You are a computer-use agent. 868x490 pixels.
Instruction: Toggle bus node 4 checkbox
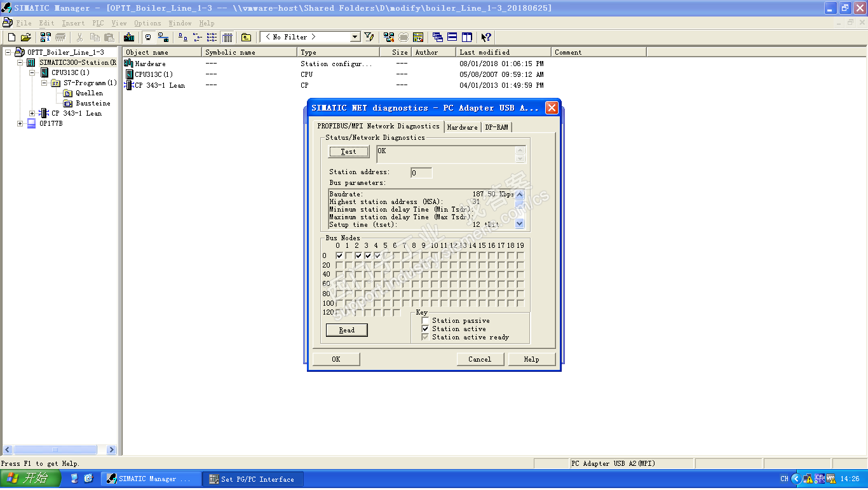(377, 255)
